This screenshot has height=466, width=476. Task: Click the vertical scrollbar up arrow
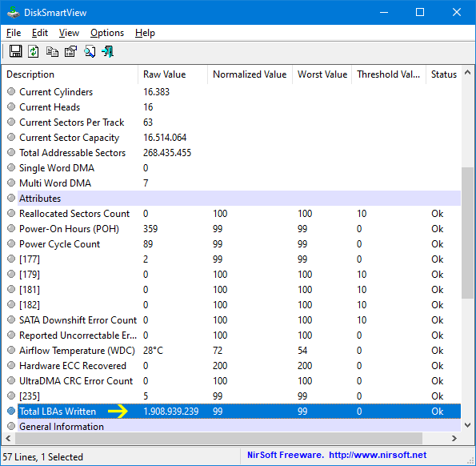[x=467, y=72]
